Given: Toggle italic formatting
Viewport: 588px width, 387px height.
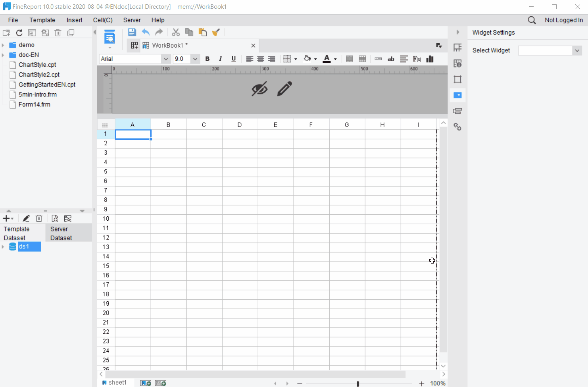Looking at the screenshot, I should 220,59.
